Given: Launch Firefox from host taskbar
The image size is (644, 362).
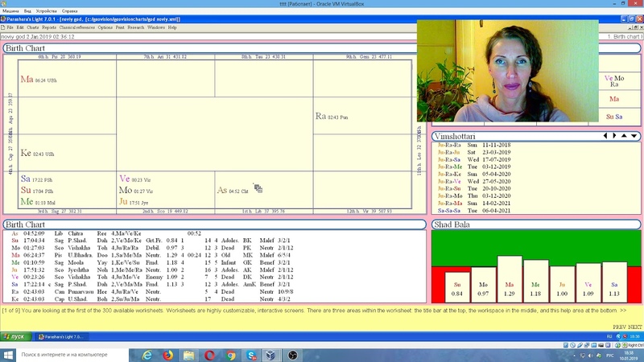Looking at the screenshot, I should [167, 355].
